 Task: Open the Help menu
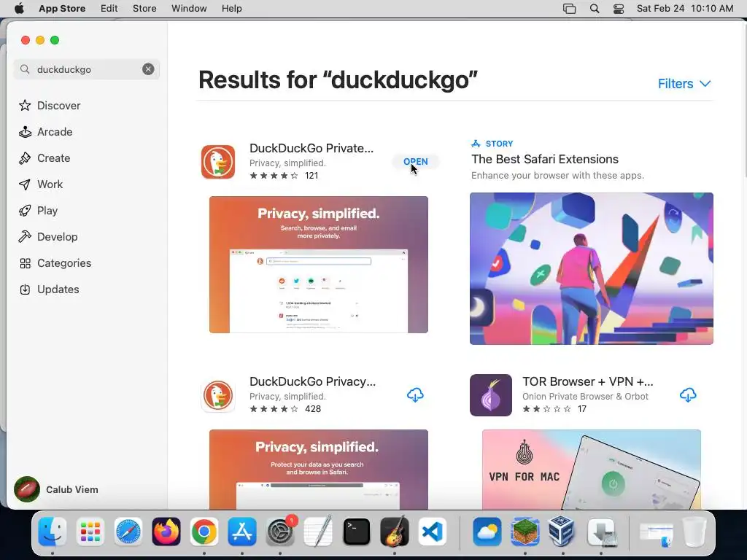pos(231,9)
